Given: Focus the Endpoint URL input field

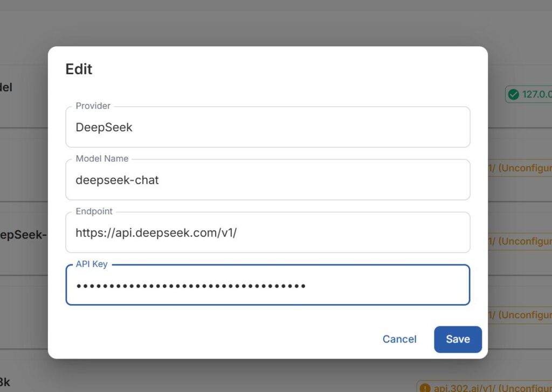Looking at the screenshot, I should click(267, 233).
